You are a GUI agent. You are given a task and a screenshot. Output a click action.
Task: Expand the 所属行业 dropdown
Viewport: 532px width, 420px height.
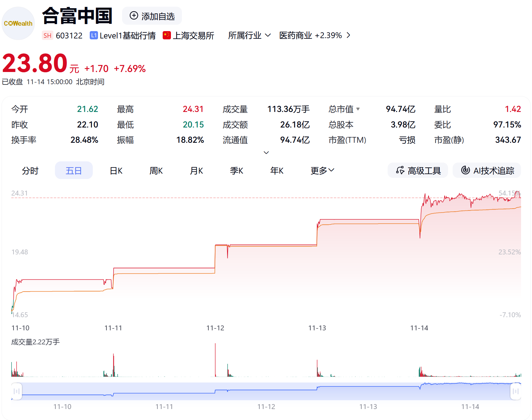pos(249,35)
